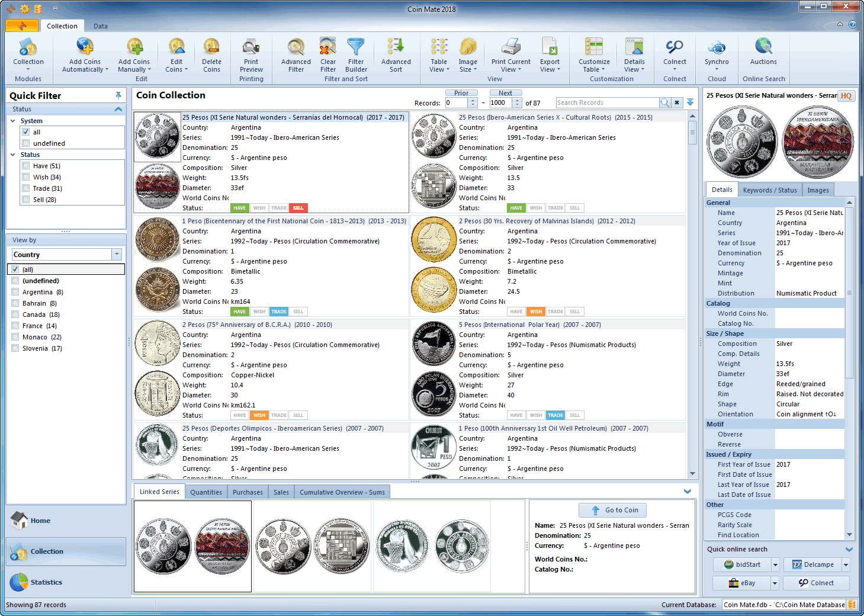
Task: Collapse the Status panel chevron
Action: [x=118, y=109]
